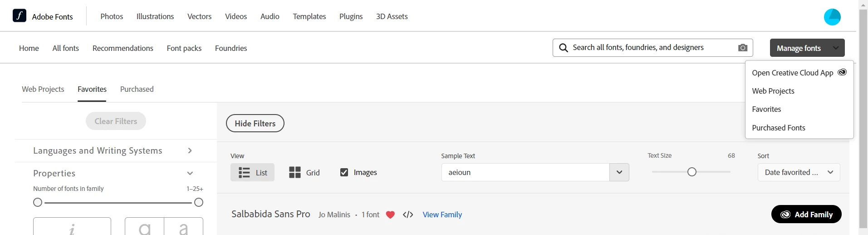Open visual search camera icon
Image resolution: width=868 pixels, height=235 pixels.
[x=743, y=48]
